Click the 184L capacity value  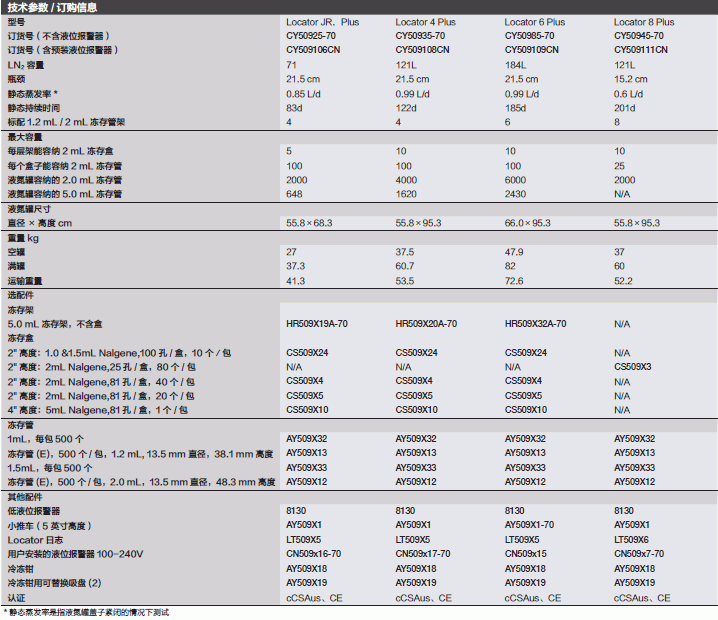(515, 65)
